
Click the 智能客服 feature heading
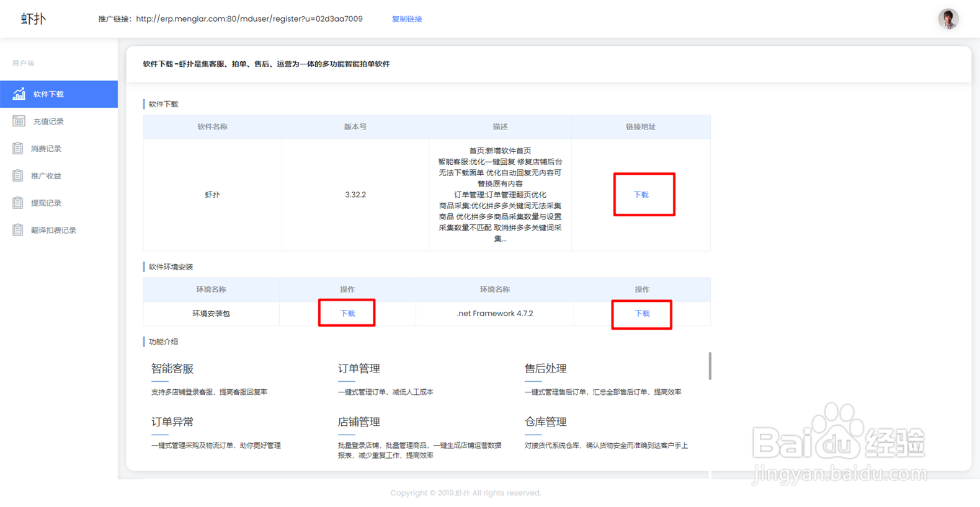[x=172, y=369]
